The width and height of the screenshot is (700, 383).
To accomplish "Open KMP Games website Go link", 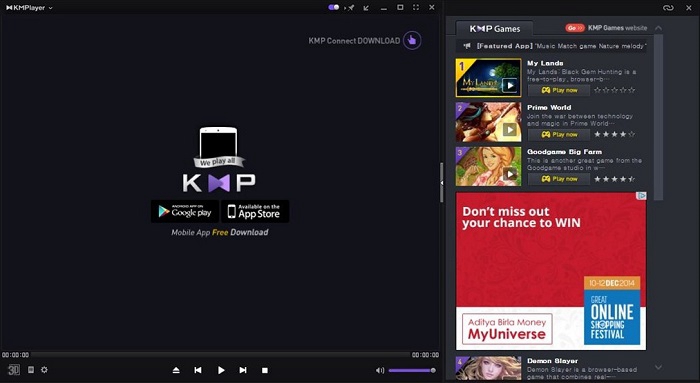I will pyautogui.click(x=575, y=28).
